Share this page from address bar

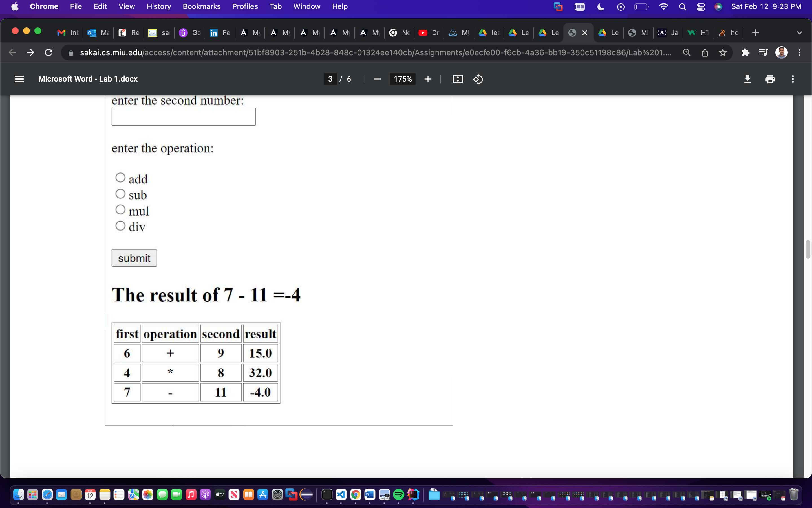(705, 52)
